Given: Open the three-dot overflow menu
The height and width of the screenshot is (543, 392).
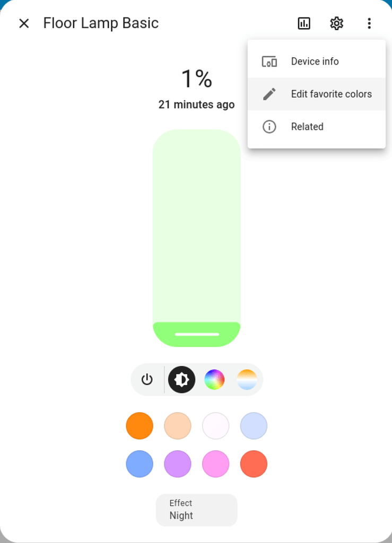Looking at the screenshot, I should tap(369, 23).
